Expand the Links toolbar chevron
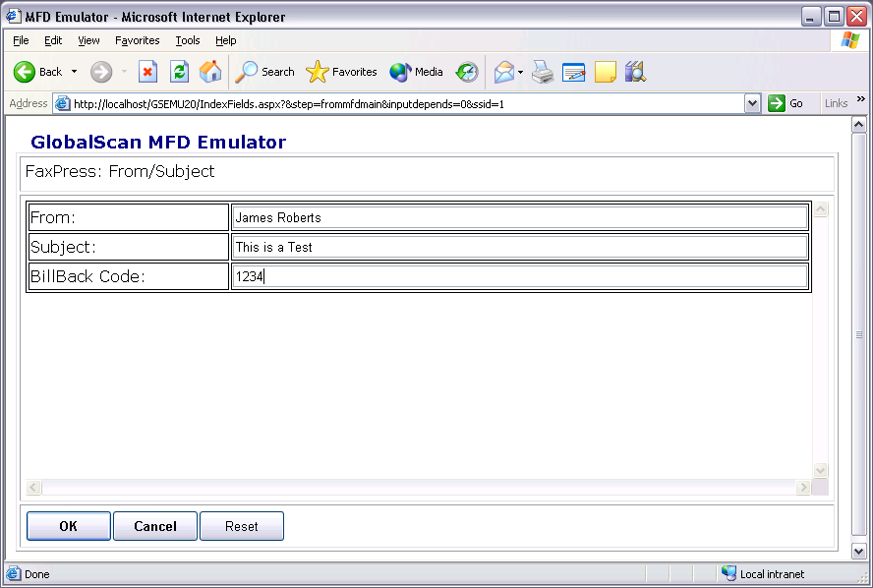The height and width of the screenshot is (588, 873). point(861,99)
